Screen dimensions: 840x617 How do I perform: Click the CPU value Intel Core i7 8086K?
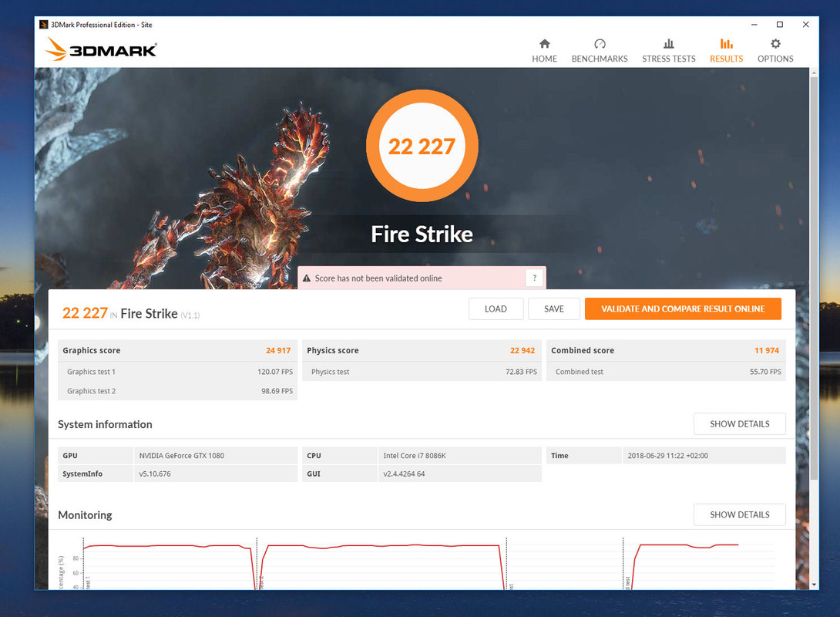pos(415,456)
